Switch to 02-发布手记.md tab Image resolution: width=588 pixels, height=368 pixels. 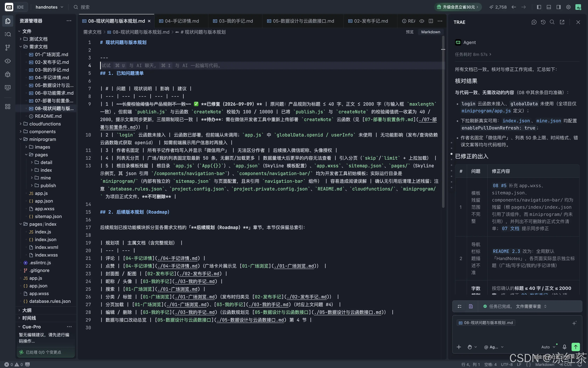[x=370, y=21]
